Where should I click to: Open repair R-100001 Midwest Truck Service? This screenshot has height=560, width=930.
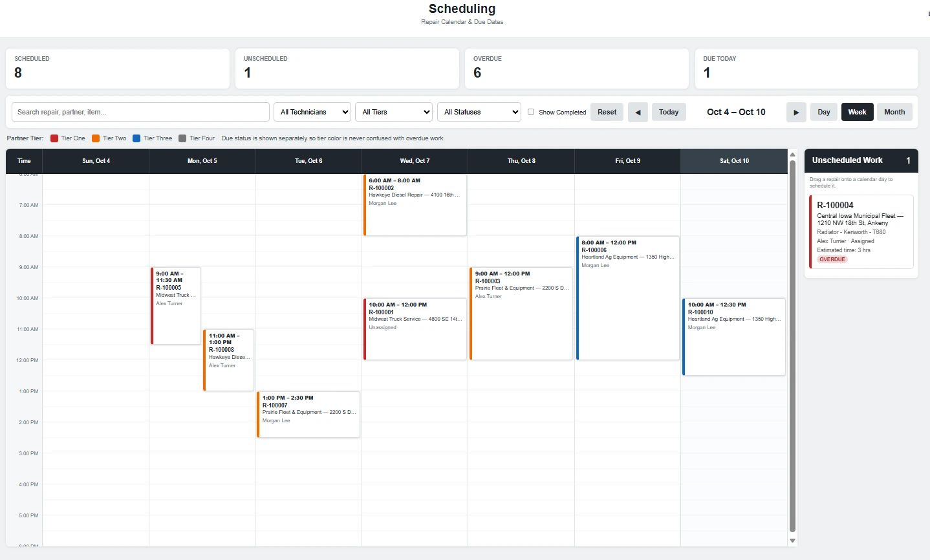(x=415, y=329)
